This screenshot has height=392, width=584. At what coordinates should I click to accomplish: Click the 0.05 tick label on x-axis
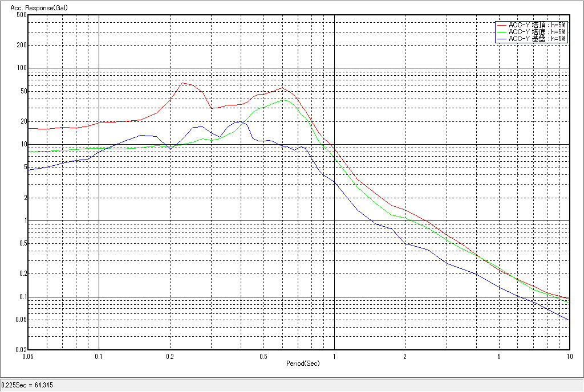point(27,356)
